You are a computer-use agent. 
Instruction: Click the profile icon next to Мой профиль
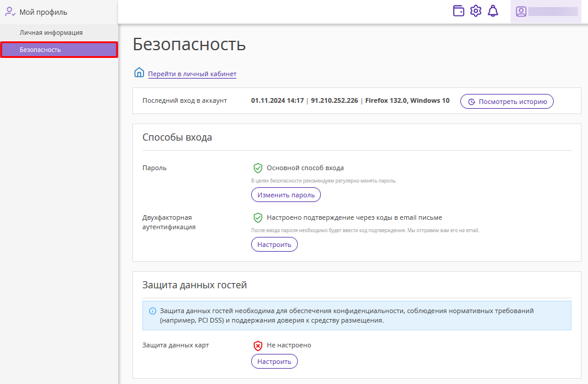coord(9,12)
